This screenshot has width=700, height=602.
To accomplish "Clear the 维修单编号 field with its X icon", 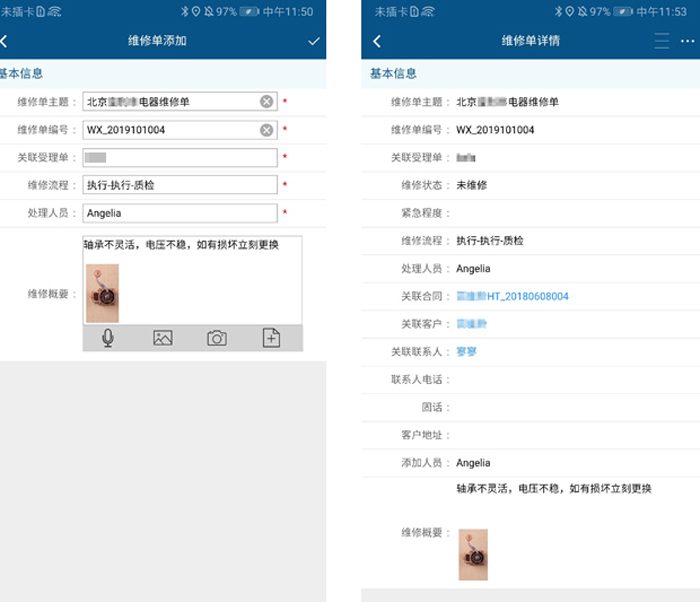I will tap(267, 130).
